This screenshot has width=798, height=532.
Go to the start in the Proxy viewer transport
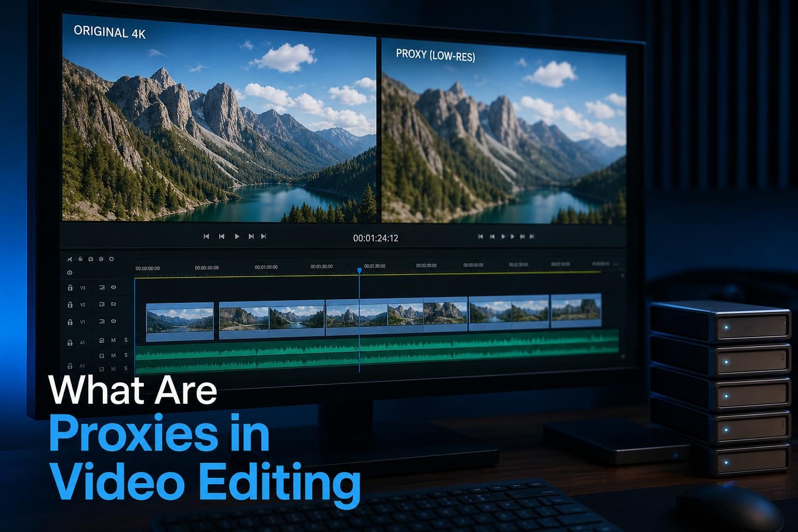481,237
